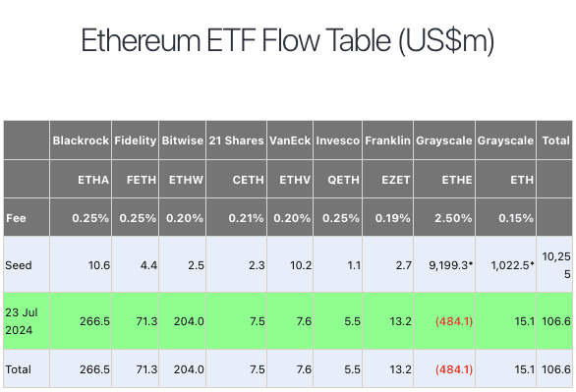This screenshot has width=576, height=392.
Task: Select the Bitwise column header
Action: pos(182,140)
